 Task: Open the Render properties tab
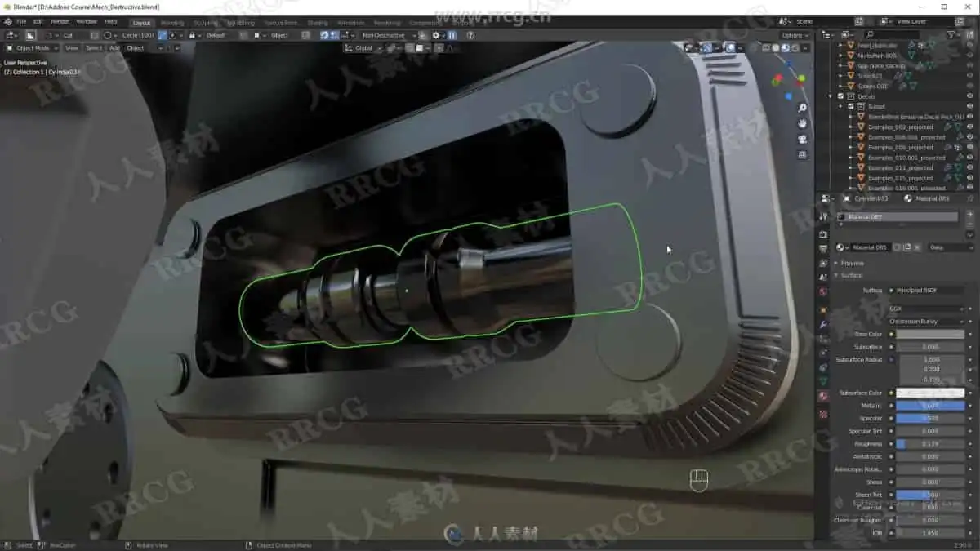click(823, 236)
